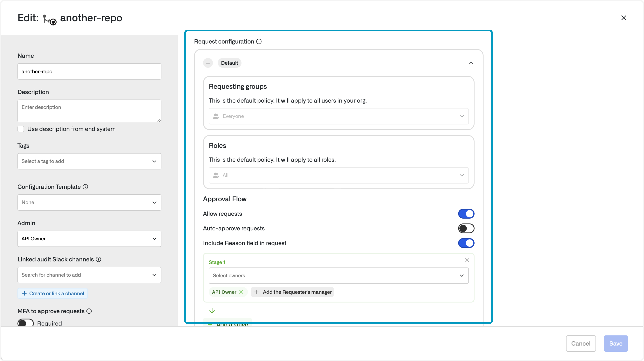The image size is (644, 361).
Task: Close the Edit dialog with the X
Action: 624,18
